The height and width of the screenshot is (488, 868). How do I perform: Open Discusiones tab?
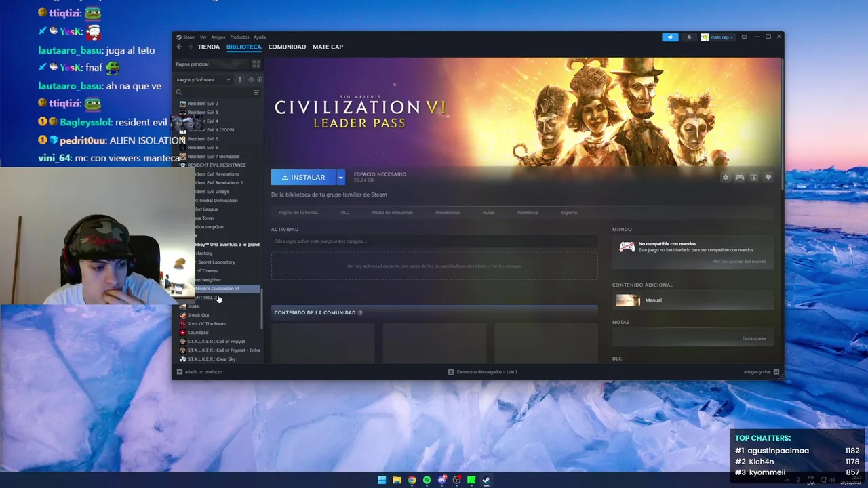448,213
